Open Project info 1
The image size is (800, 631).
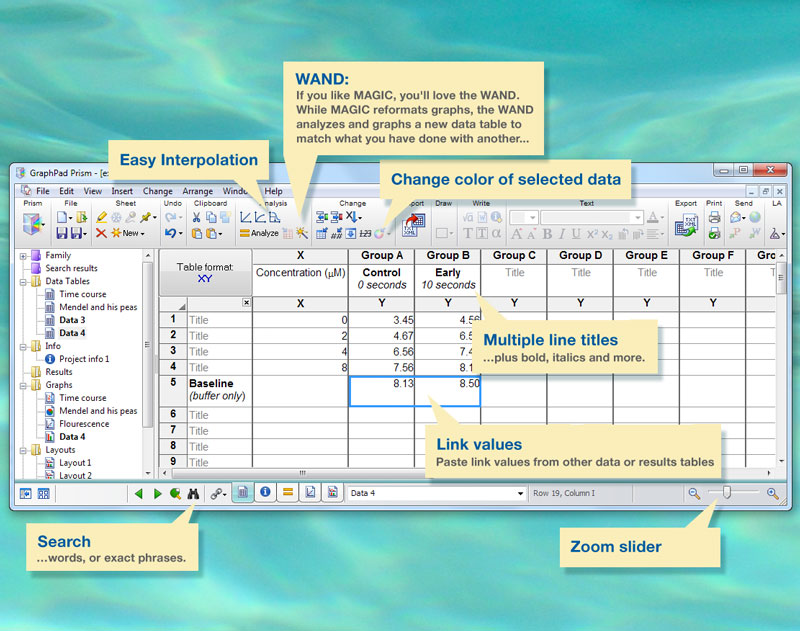[84, 359]
